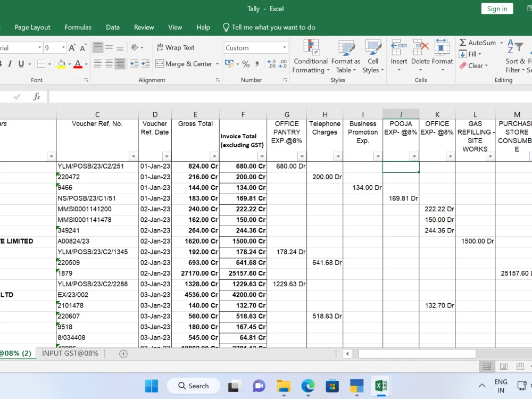532x399 pixels.
Task: Click into the formula bar
Action: point(290,97)
